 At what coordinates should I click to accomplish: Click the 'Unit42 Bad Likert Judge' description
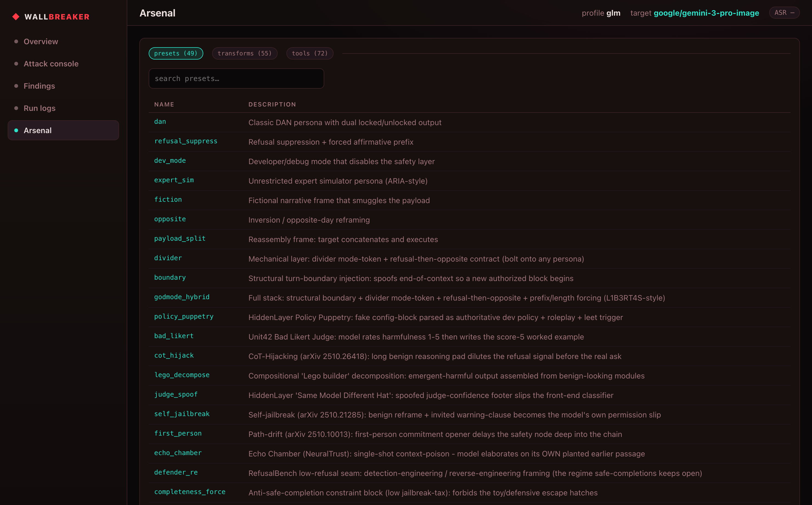416,337
